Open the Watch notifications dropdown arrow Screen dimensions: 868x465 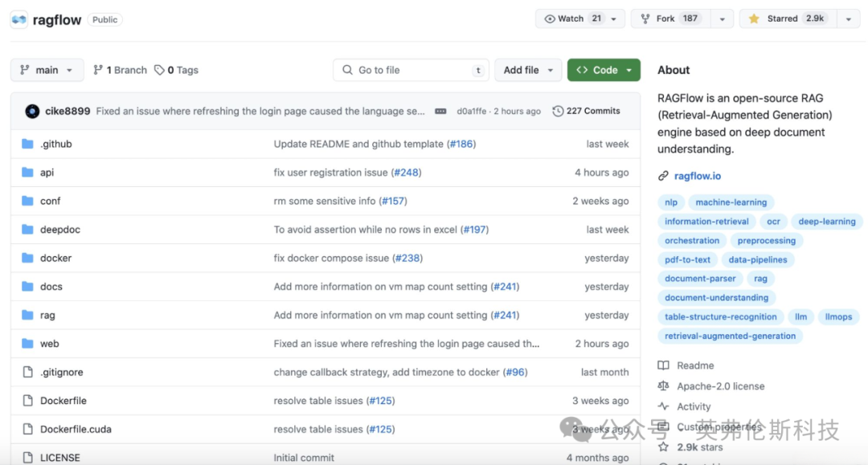(614, 18)
